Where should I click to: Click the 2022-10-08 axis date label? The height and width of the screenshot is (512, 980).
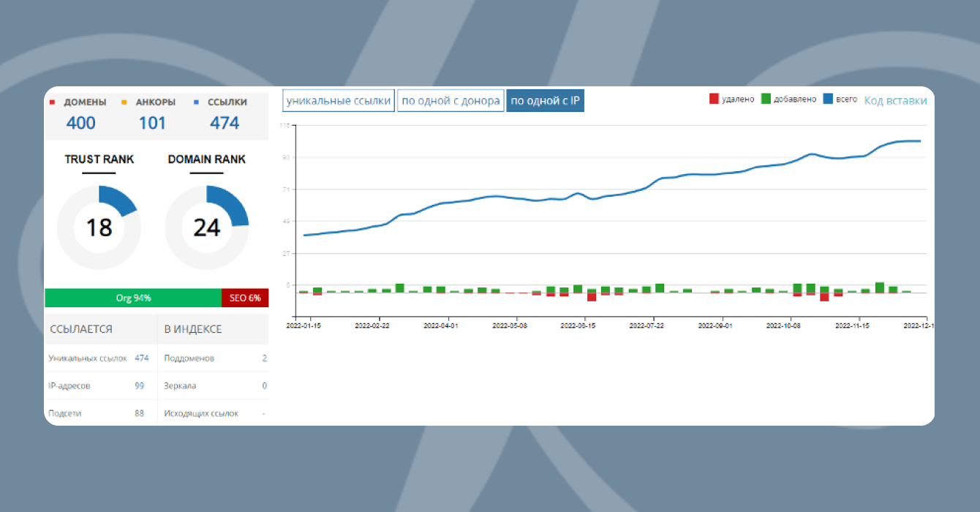(x=784, y=326)
